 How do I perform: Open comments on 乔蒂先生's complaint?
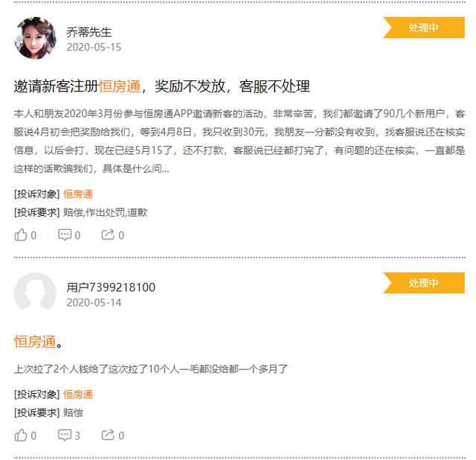pos(69,235)
